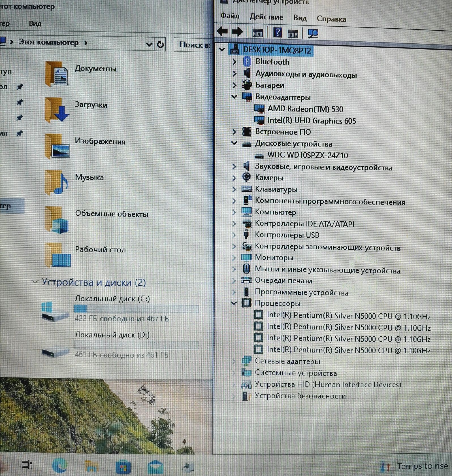Select Системные устройства row
Viewport: 452px width, 476px height.
pos(289,373)
